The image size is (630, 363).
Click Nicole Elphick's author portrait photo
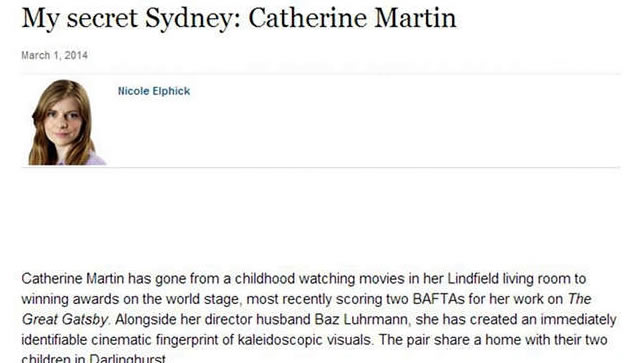[x=67, y=122]
